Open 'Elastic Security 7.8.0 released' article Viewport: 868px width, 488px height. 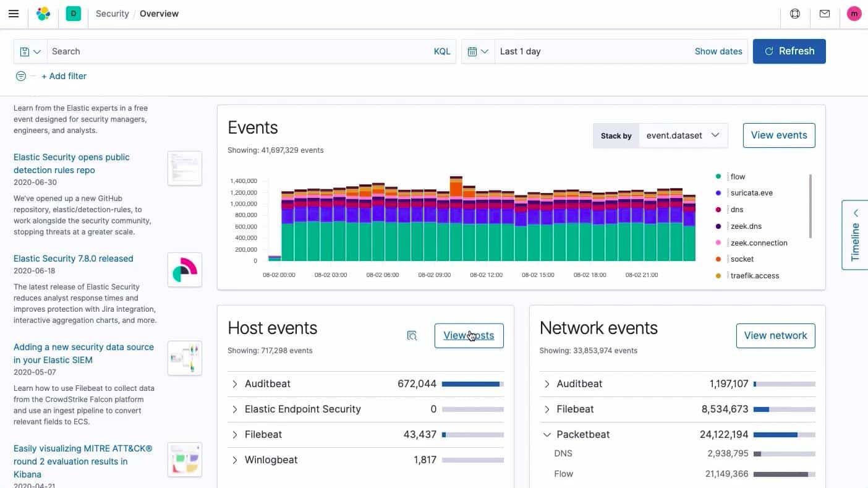[74, 259]
